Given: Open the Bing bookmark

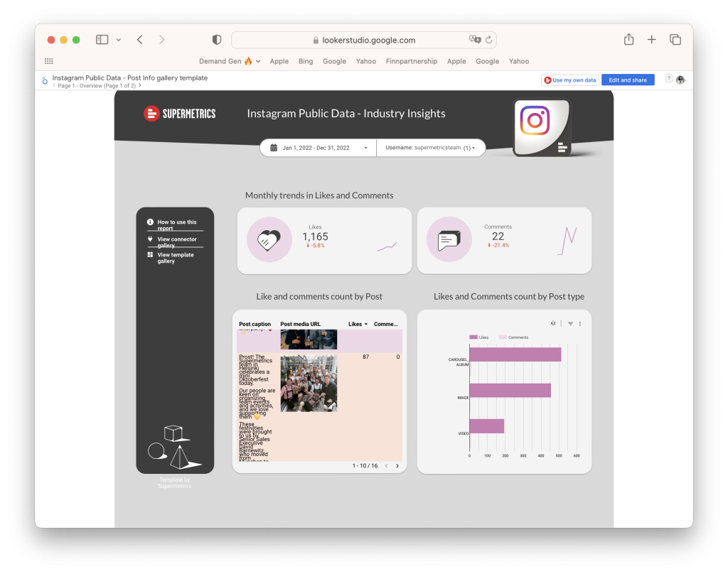Looking at the screenshot, I should pos(306,61).
